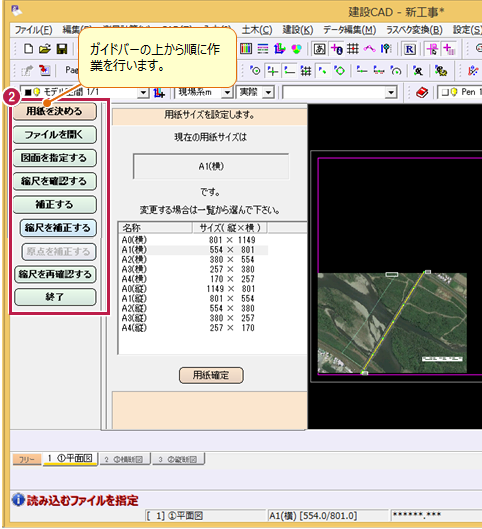Screen dimensions: 482x529
Task: Click the magenta cross with cursor icon
Action: 432,49
